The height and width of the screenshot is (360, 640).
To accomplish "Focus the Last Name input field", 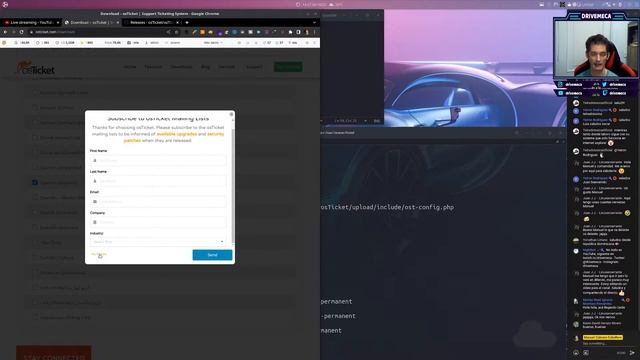I will point(158,181).
